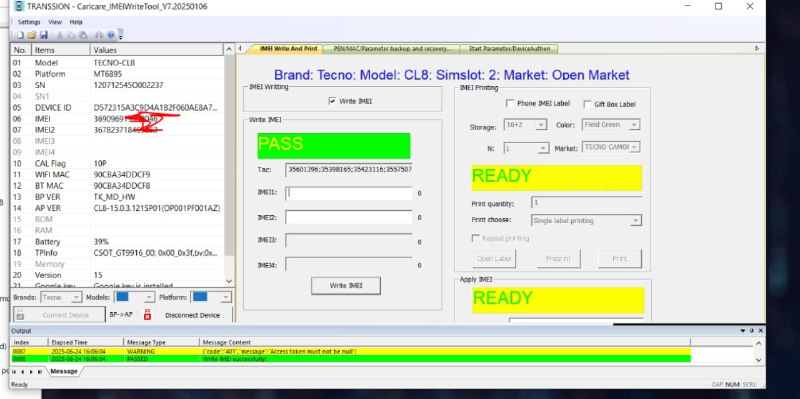The height and width of the screenshot is (399, 800).
Task: Click the Open folder toolbar icon
Action: 32,35
